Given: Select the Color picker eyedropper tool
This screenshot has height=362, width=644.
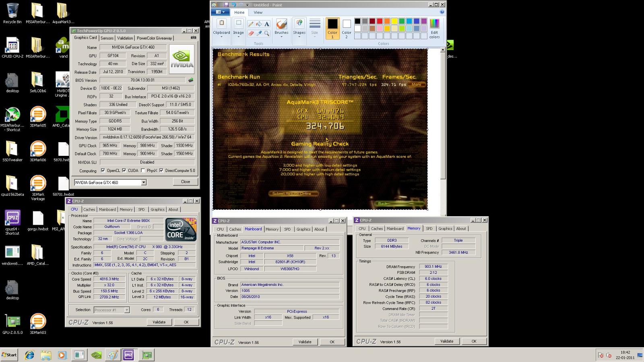Looking at the screenshot, I should [x=259, y=33].
